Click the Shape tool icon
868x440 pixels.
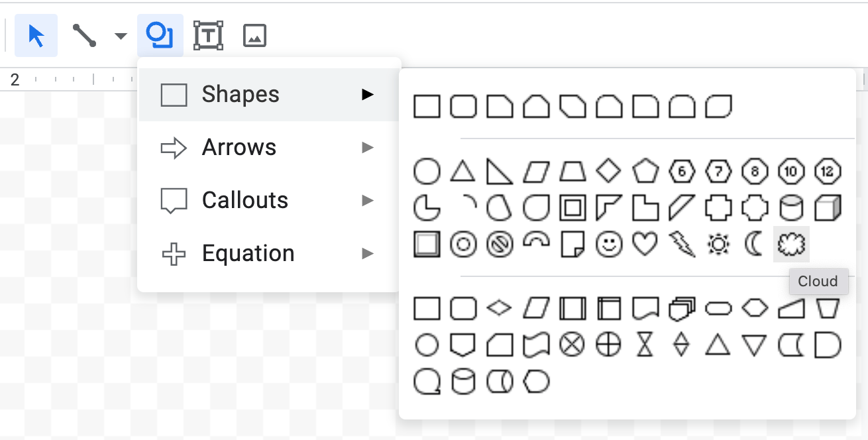point(160,35)
